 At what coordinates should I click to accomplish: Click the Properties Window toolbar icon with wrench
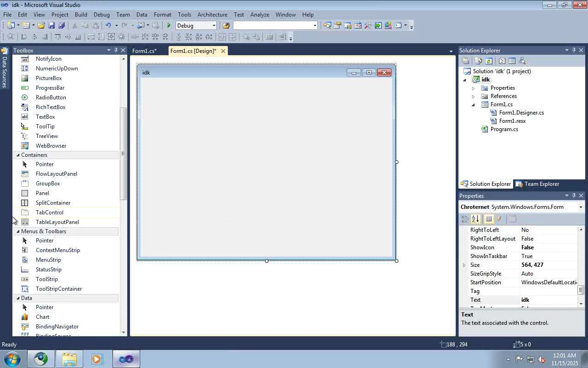point(338,26)
